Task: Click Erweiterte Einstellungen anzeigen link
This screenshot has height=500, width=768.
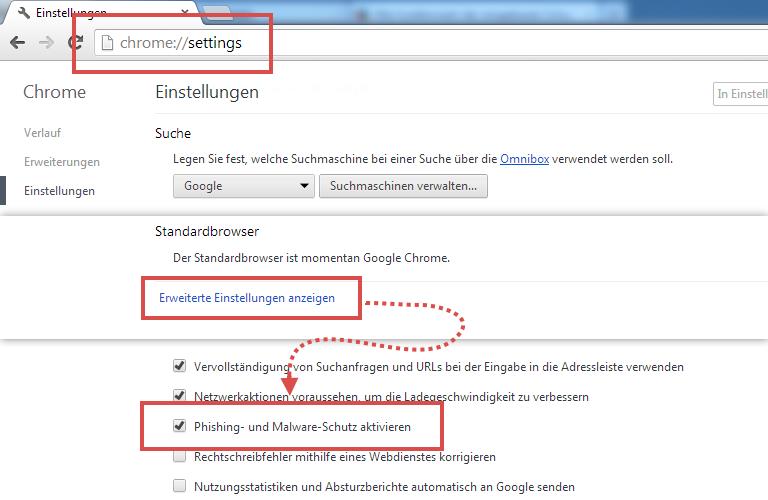Action: coord(247,298)
